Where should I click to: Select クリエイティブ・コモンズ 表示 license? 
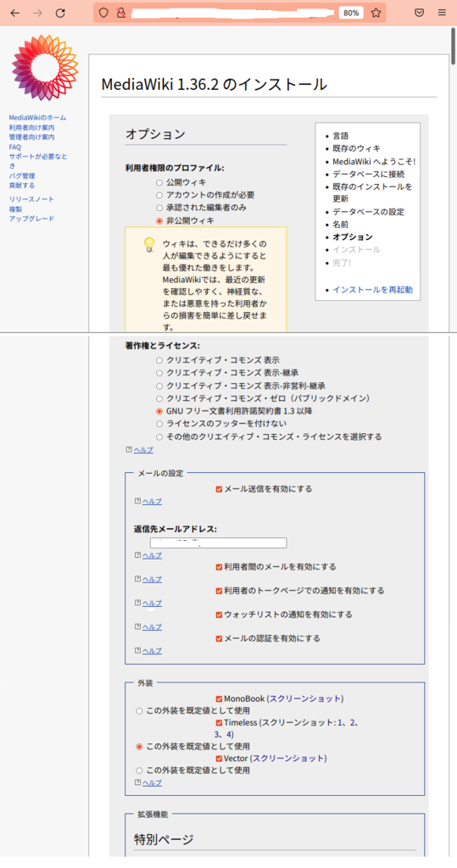click(x=159, y=359)
